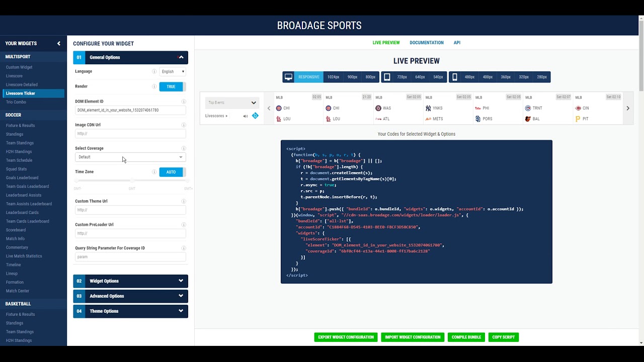Click the Orioles BAL team logo
The height and width of the screenshot is (362, 644).
(x=528, y=119)
